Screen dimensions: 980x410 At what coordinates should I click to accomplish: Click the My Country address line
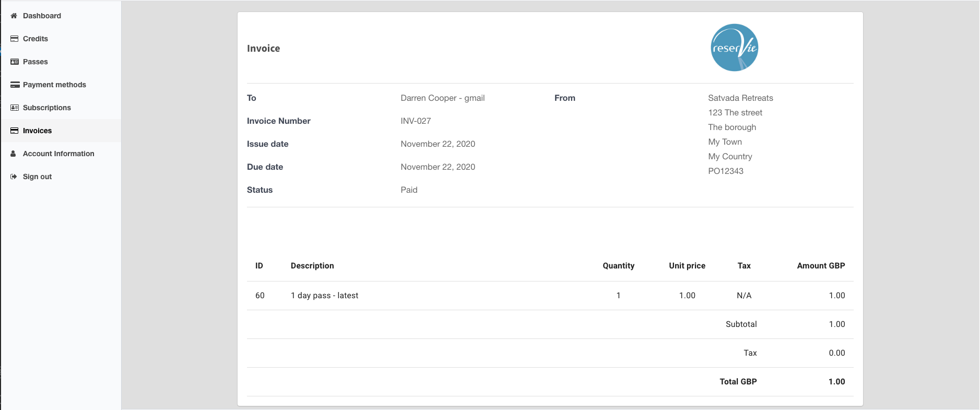coord(730,157)
